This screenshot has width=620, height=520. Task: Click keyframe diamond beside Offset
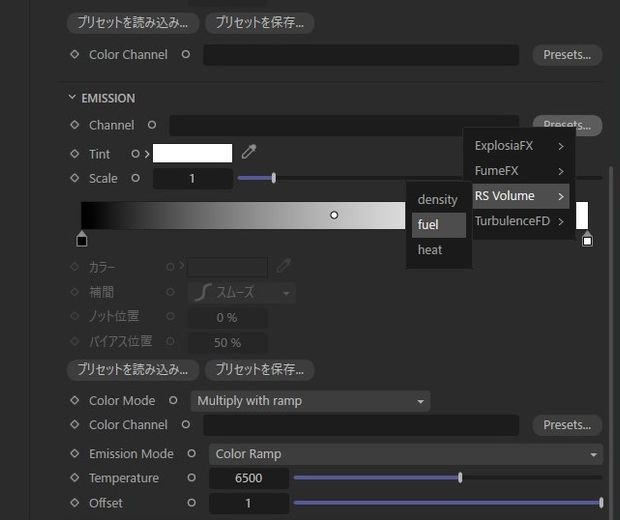coord(74,503)
